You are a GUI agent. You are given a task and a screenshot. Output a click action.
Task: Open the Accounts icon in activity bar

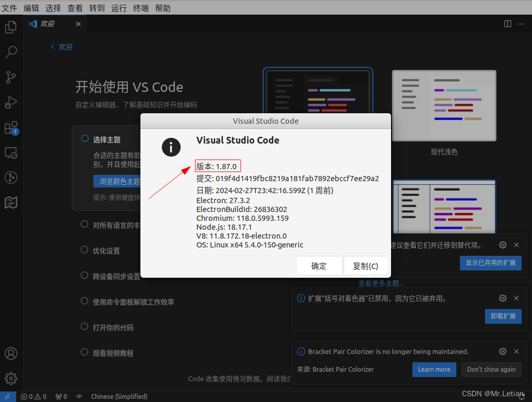point(11,353)
